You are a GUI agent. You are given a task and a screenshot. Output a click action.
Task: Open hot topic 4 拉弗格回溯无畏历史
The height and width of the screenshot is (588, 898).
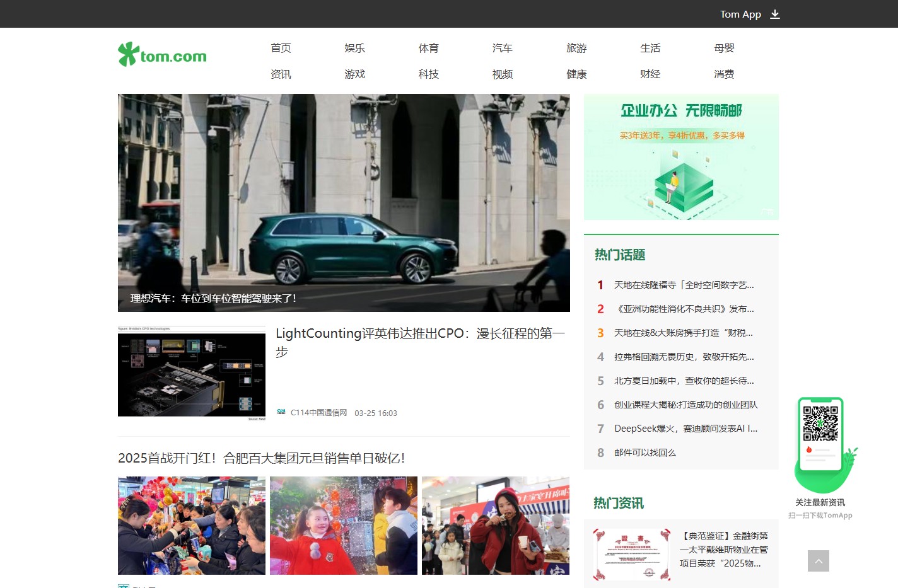[684, 357]
